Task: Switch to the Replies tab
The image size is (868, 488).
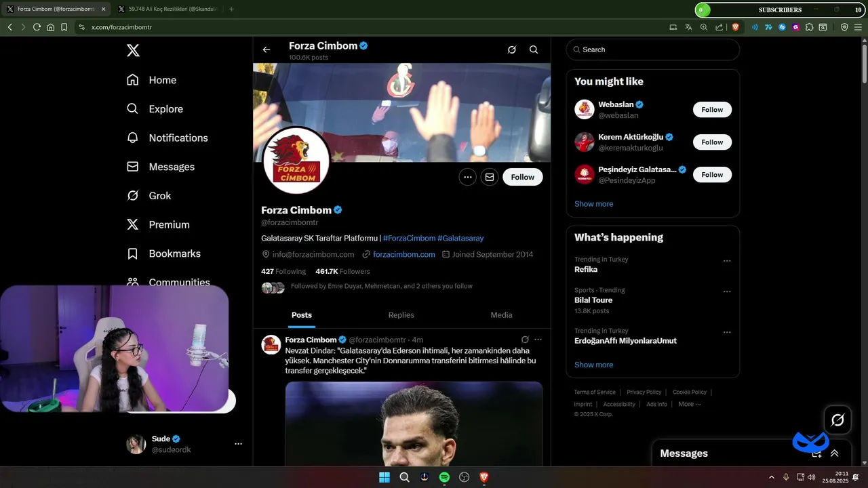Action: click(x=401, y=315)
